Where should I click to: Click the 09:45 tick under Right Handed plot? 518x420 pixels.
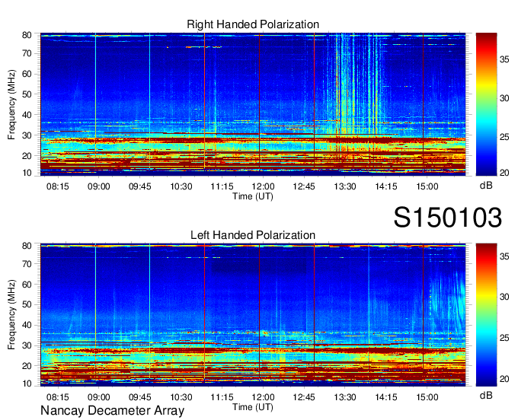click(139, 186)
